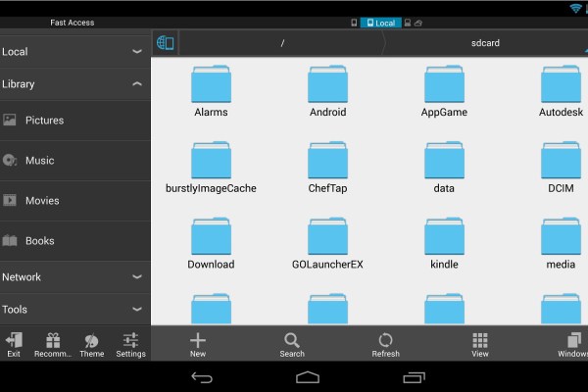Select the Local tab at top
This screenshot has width=588, height=392.
(379, 23)
